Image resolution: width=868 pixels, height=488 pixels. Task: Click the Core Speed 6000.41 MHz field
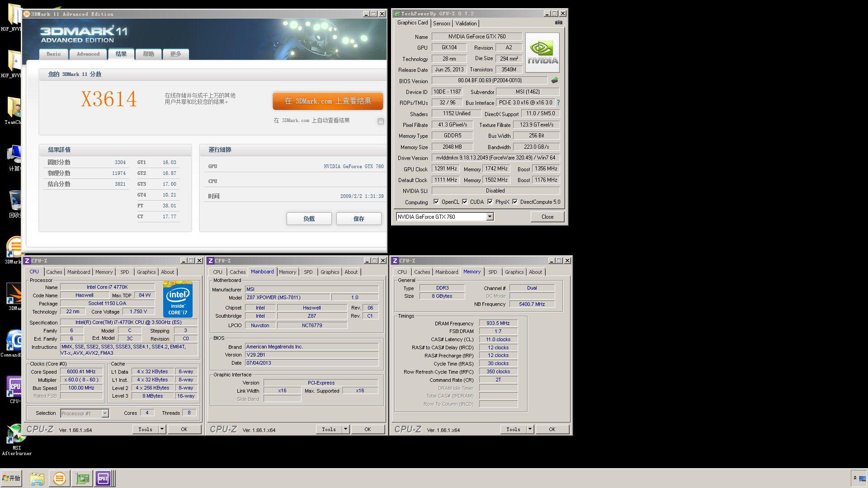pyautogui.click(x=81, y=372)
